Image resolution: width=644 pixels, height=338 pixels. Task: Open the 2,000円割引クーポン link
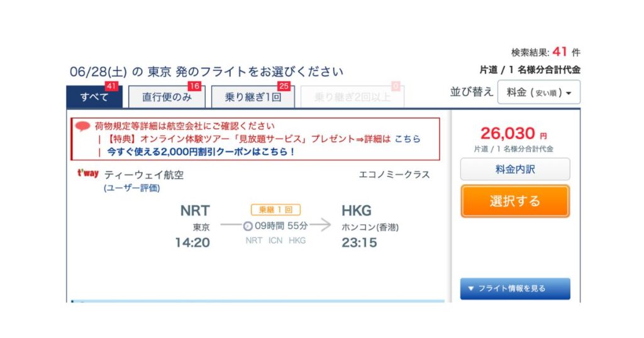click(201, 152)
